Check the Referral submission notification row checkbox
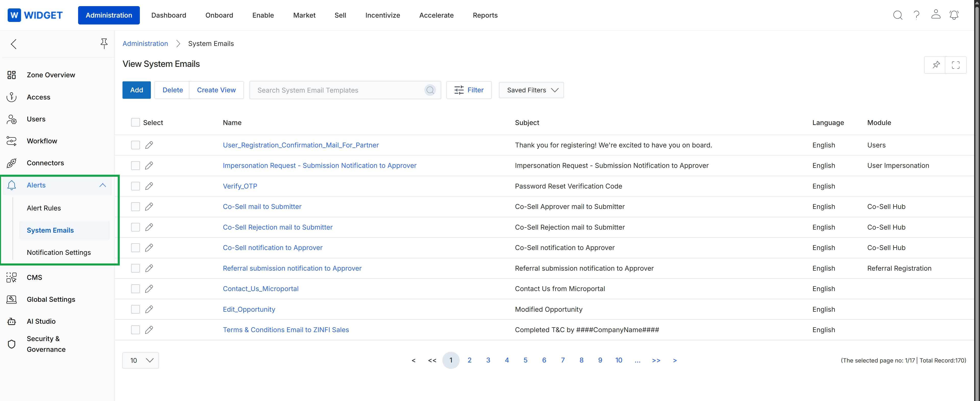 136,268
